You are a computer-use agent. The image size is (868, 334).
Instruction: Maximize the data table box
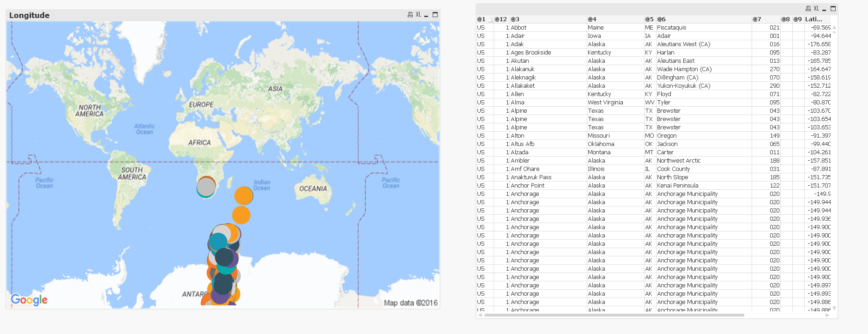833,9
